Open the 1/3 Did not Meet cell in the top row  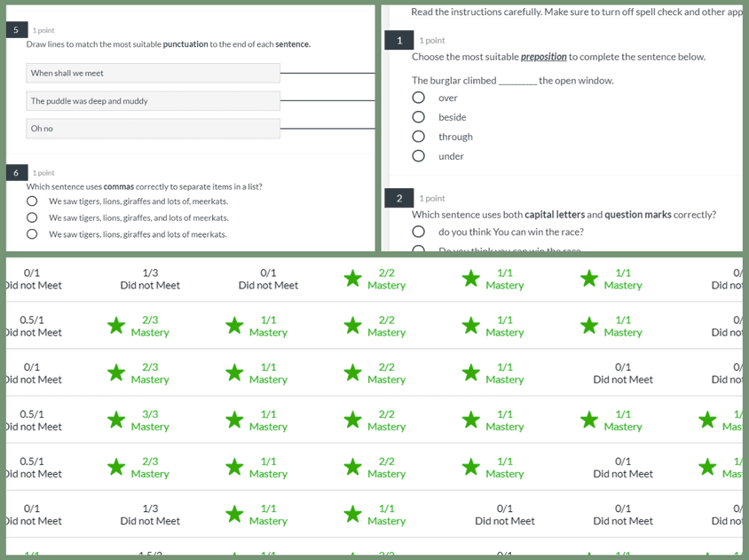coord(150,279)
